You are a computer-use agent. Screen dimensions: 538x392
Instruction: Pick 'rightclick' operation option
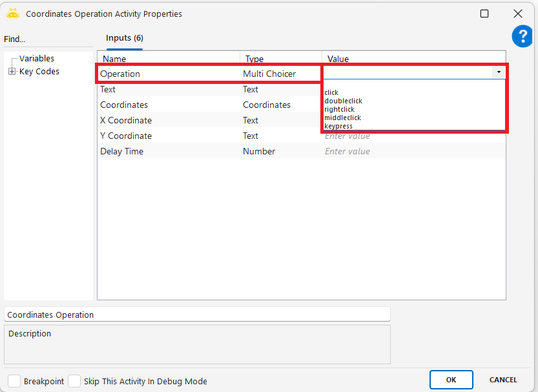340,109
